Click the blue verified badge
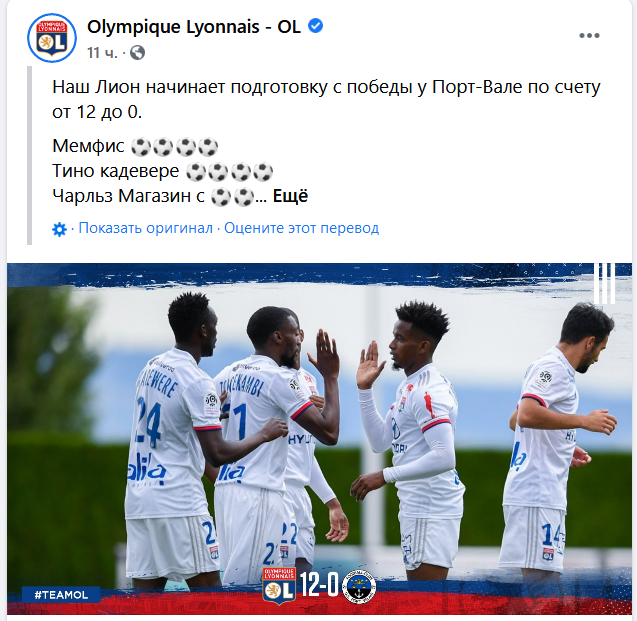This screenshot has width=637, height=621. [x=315, y=26]
